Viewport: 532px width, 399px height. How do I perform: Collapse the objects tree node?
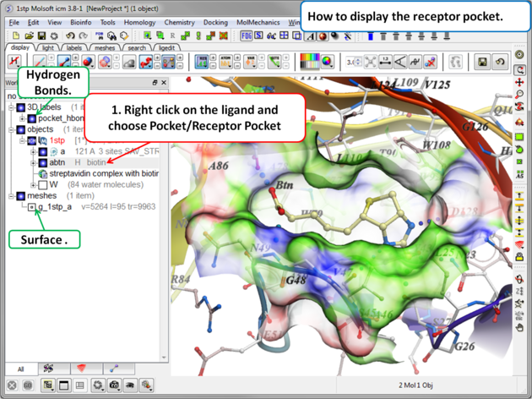point(11,129)
